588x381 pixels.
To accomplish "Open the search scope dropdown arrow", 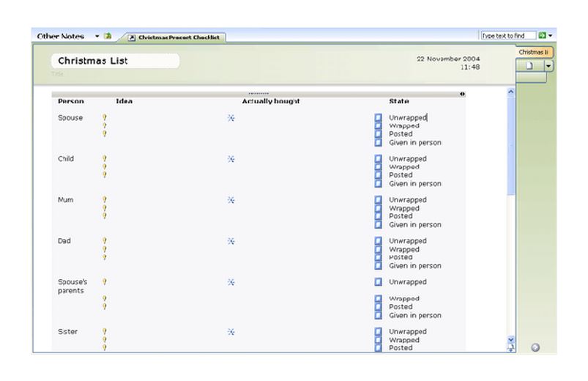I will [x=550, y=36].
